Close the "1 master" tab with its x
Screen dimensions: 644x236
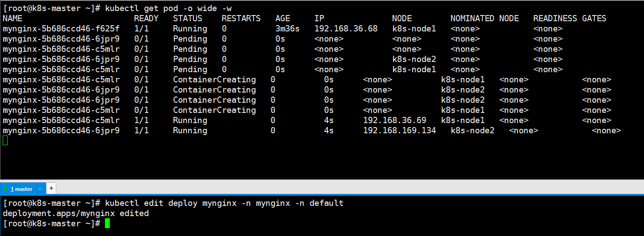(40, 189)
